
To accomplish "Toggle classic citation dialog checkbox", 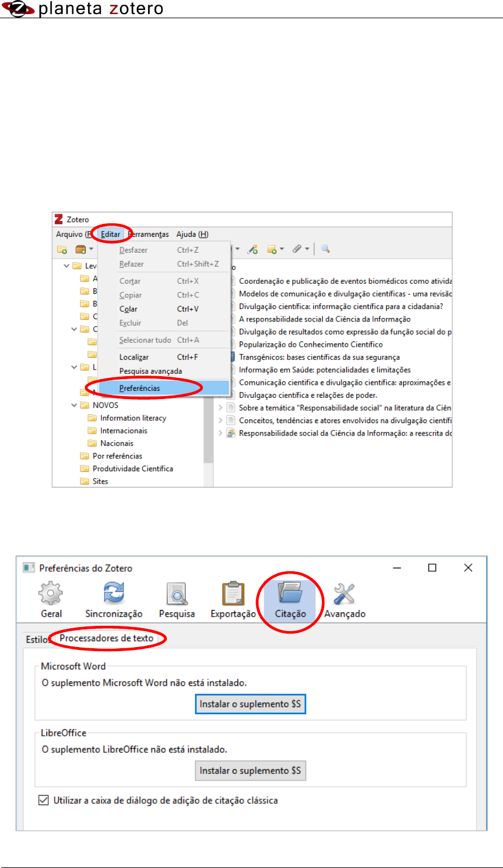I will point(43,800).
